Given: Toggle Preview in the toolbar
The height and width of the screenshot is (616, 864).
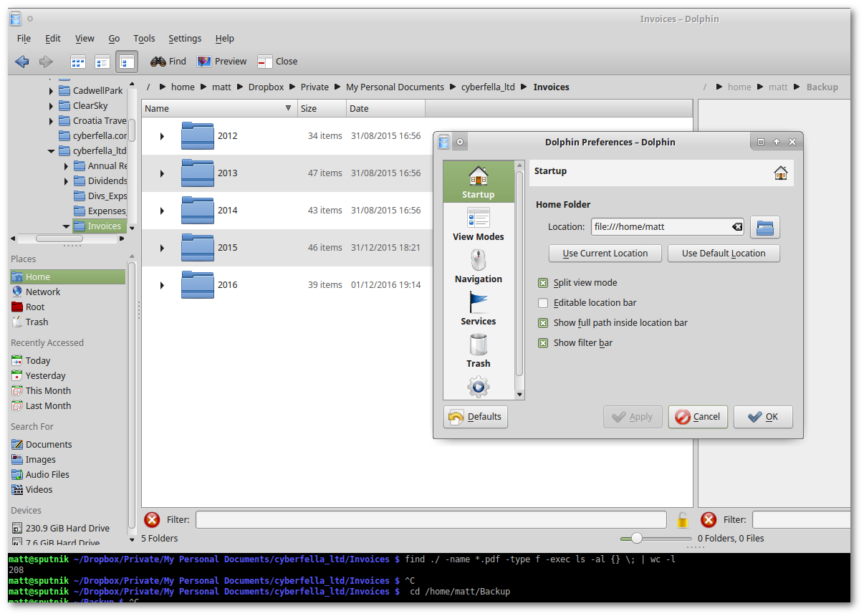Looking at the screenshot, I should coord(221,62).
